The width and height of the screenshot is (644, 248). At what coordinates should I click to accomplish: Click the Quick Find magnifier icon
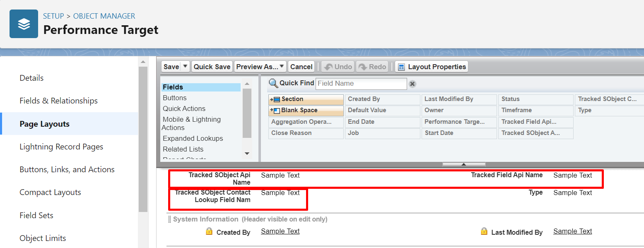pos(273,83)
